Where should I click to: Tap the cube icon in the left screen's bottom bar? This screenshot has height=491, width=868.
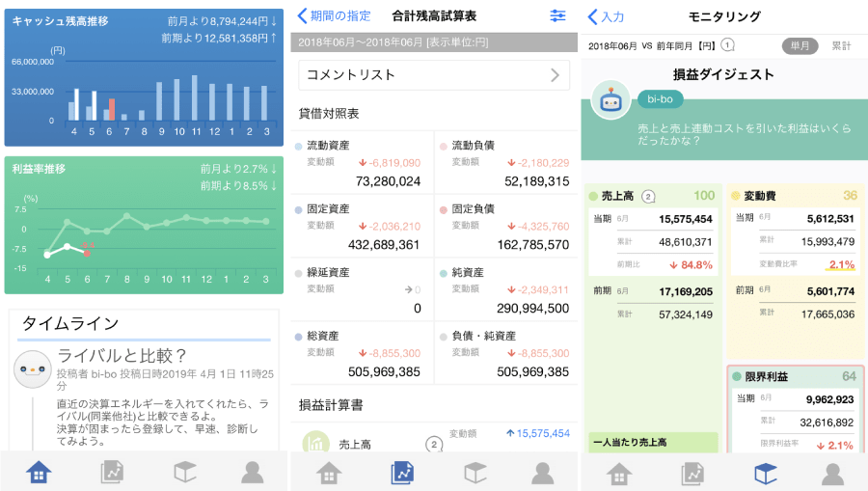pos(185,472)
